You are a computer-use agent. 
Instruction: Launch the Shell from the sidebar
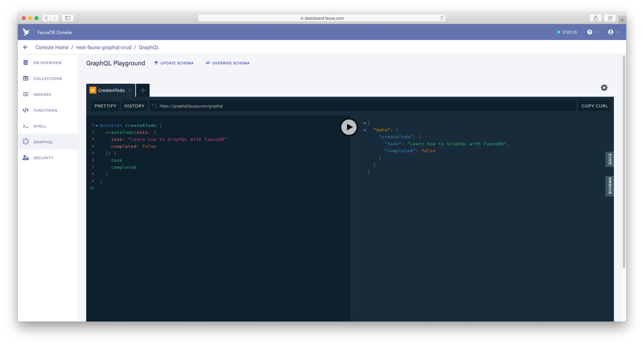[x=40, y=126]
